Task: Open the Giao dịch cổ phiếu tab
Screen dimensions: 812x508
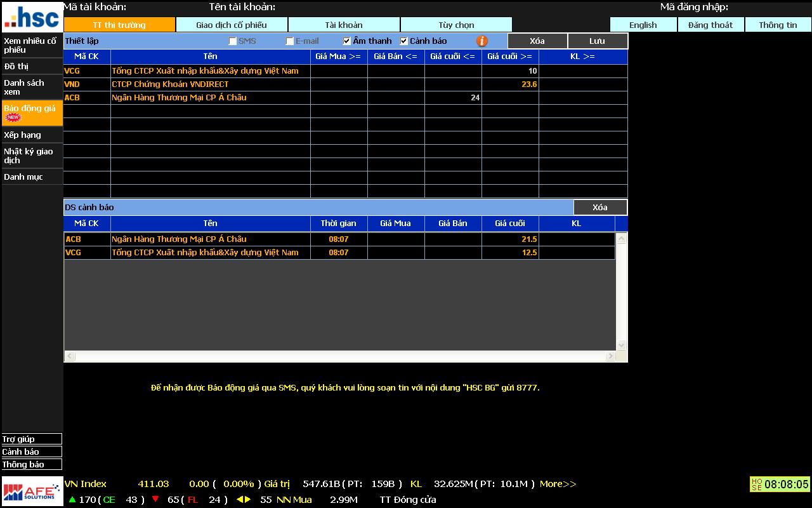Action: point(232,25)
